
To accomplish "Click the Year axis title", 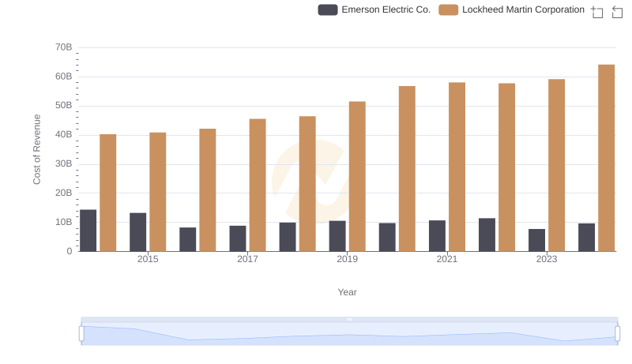I will 347,292.
